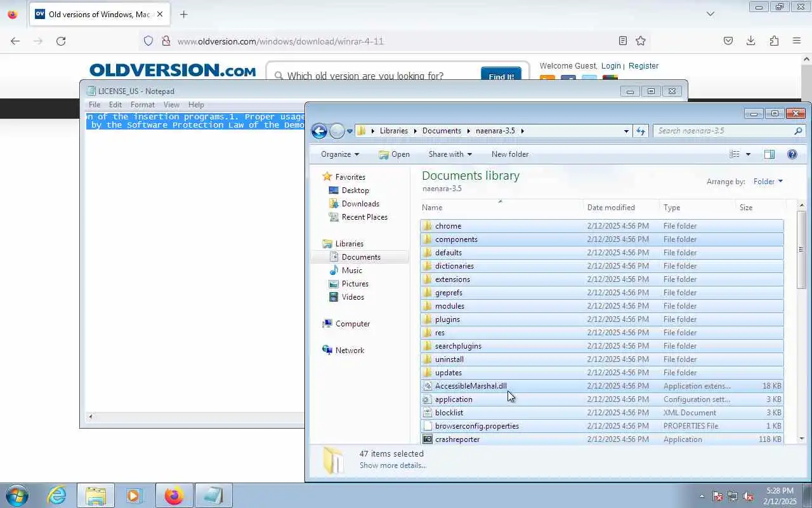Click the blocklist XML file icon
This screenshot has height=508, width=812.
pos(428,413)
